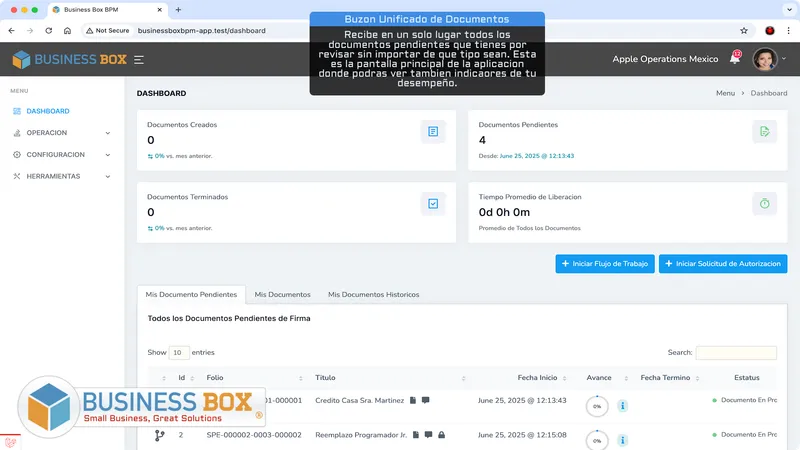Click the Business Box logo in header
The image size is (800, 450).
point(70,60)
